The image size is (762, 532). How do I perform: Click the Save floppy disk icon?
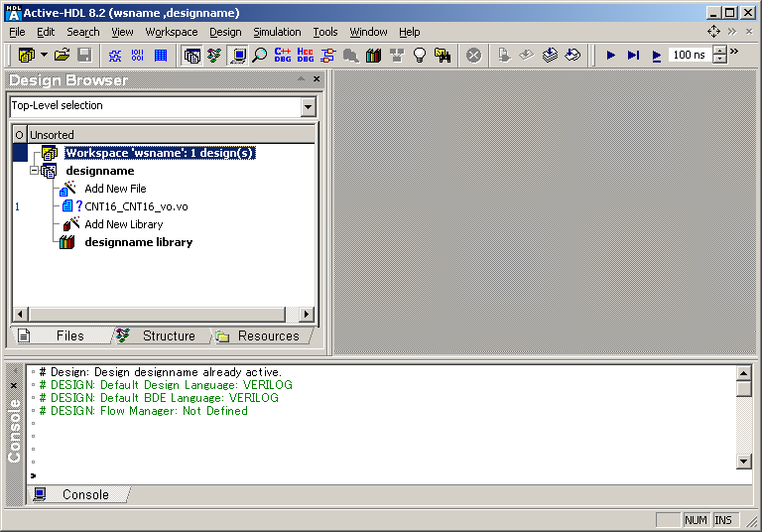tap(84, 55)
